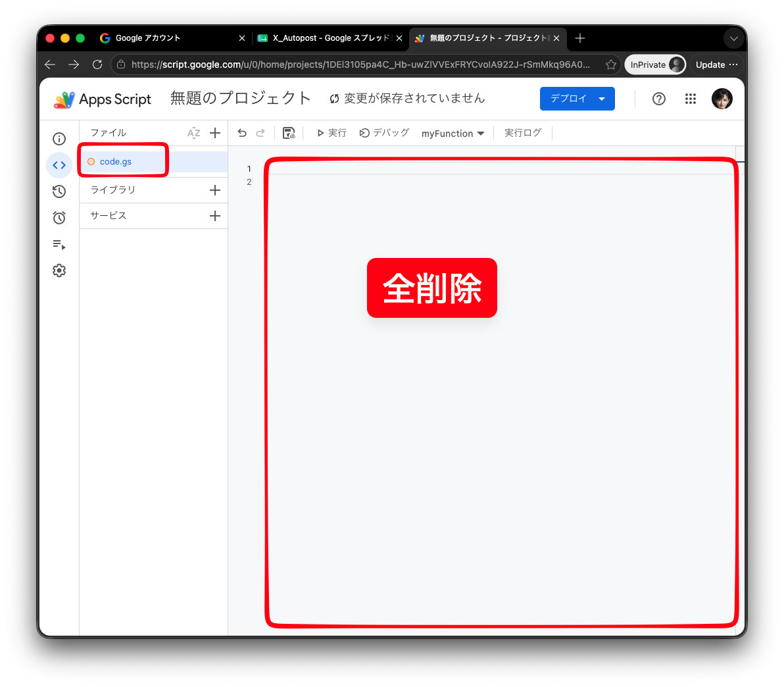Click the InPrivate profile button
This screenshot has height=687, width=784.
coord(655,64)
